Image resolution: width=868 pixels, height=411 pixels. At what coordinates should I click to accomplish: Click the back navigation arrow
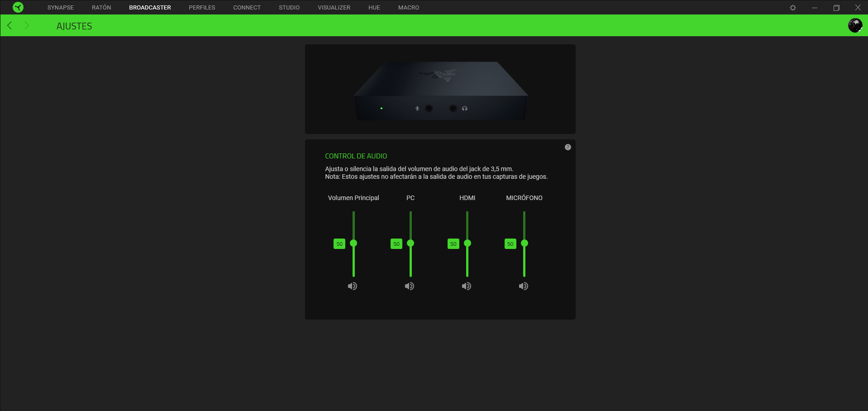pos(10,25)
